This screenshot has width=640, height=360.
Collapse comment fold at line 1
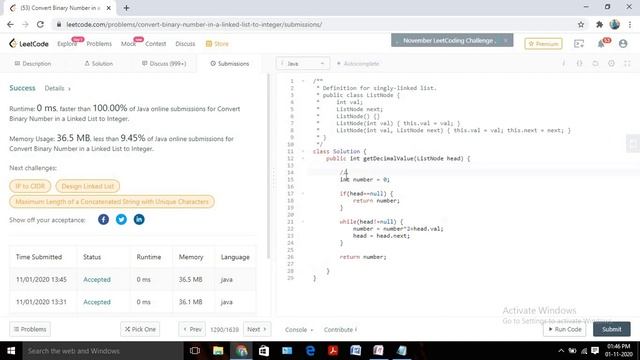click(303, 81)
